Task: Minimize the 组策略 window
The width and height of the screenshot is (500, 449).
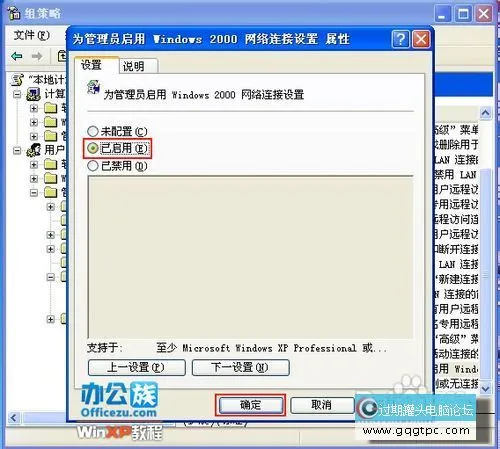Action: pyautogui.click(x=442, y=14)
